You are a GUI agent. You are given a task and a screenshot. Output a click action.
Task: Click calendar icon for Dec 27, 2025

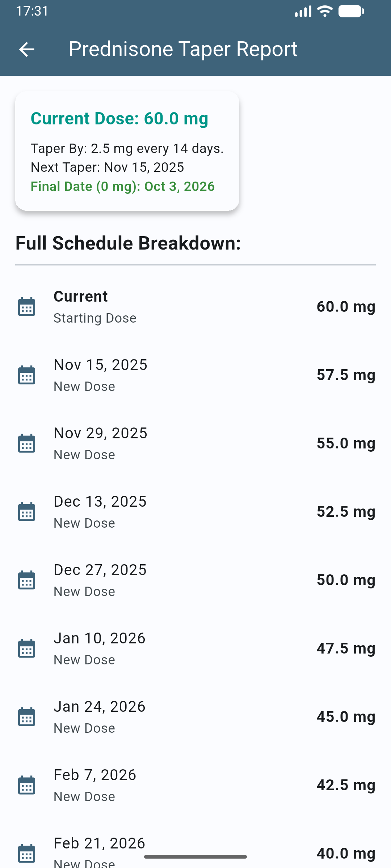coord(26,580)
